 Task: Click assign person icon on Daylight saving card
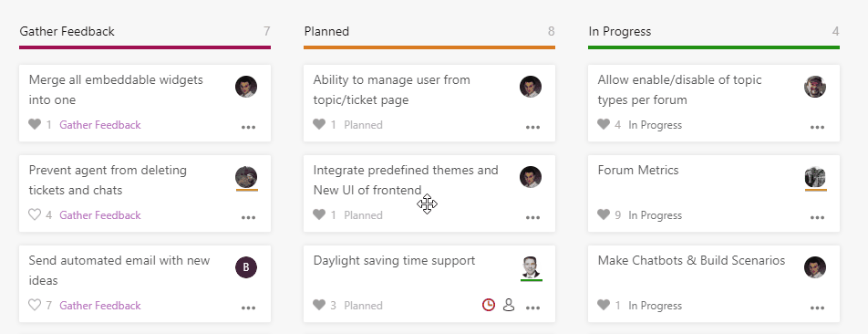(x=509, y=305)
